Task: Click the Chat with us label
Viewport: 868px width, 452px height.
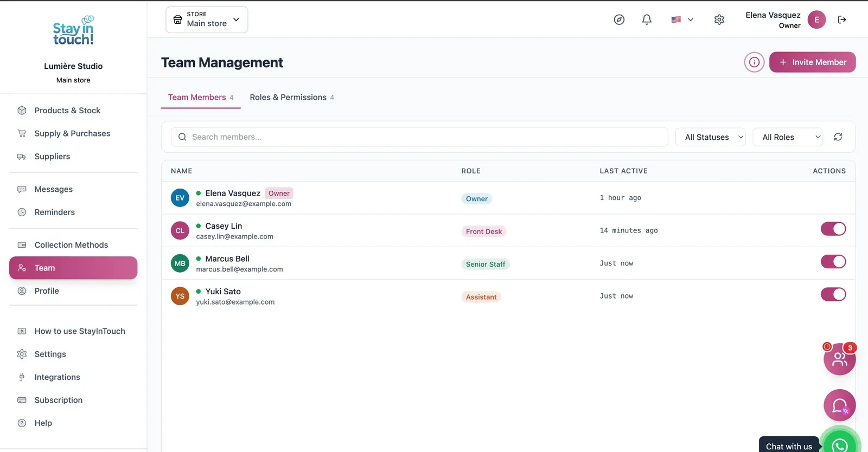Action: (789, 447)
